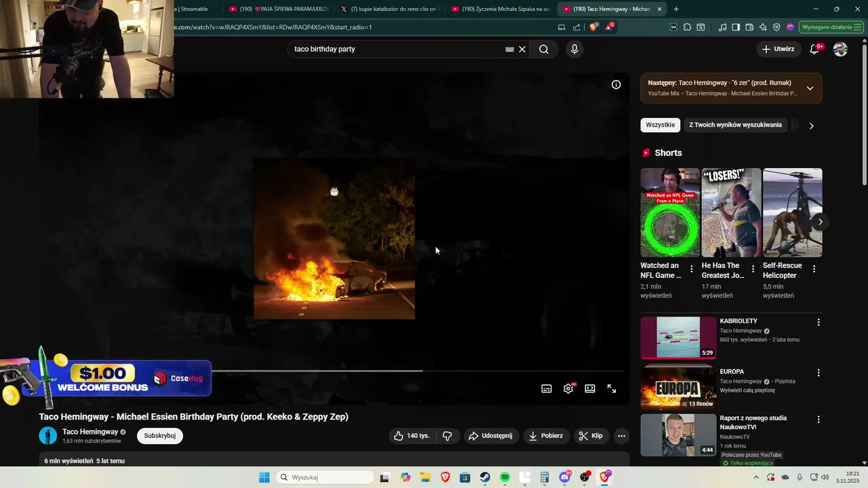Share this page via address bar icon
This screenshot has height=488, width=868.
click(x=576, y=27)
